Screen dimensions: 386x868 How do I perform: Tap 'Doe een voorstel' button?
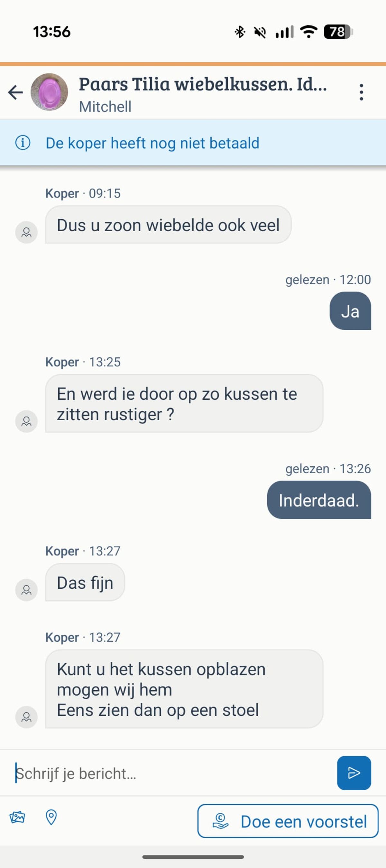coord(288,821)
